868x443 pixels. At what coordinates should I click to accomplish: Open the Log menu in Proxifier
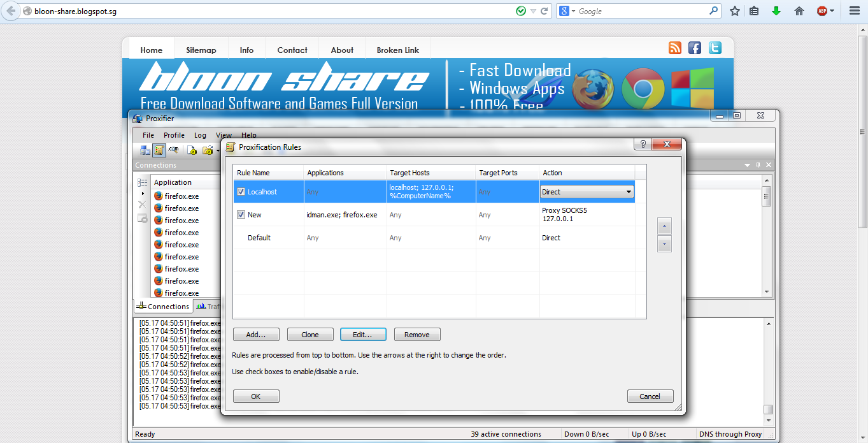click(200, 135)
